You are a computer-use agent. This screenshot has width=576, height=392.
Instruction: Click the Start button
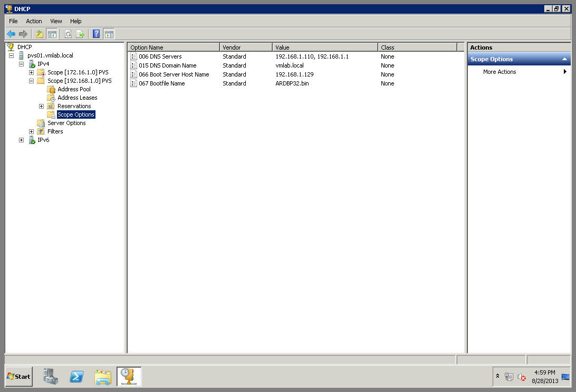tap(18, 377)
